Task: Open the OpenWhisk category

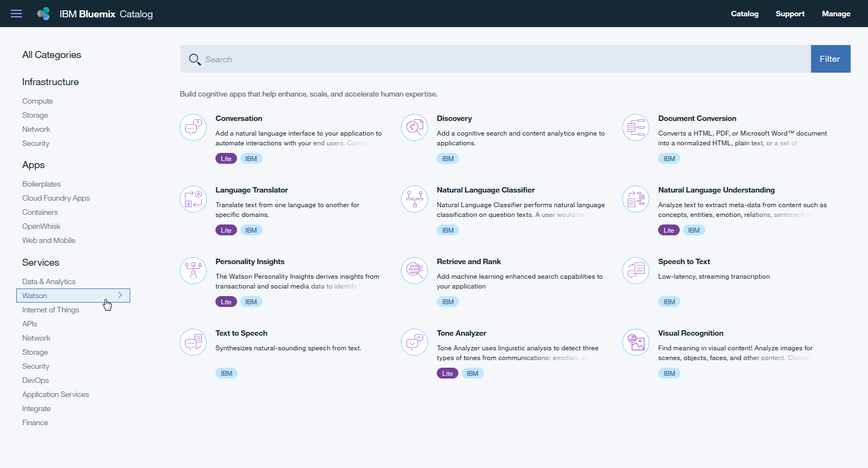Action: tap(41, 226)
